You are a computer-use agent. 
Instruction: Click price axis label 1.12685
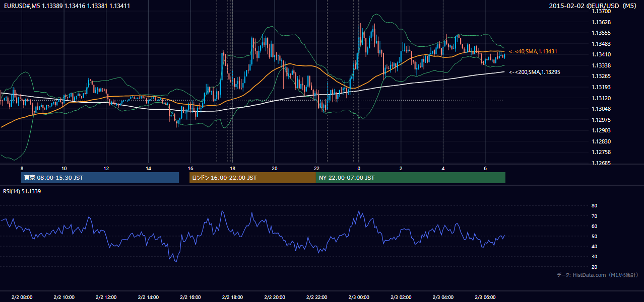[601, 163]
